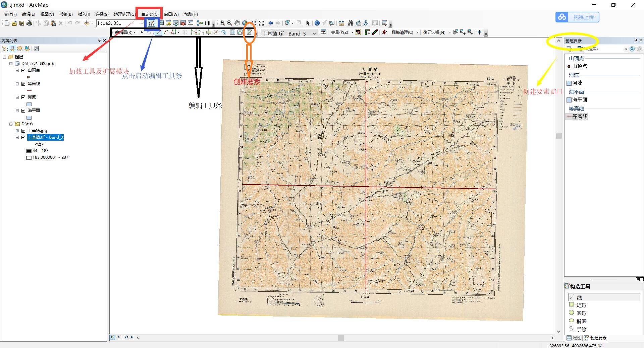Open the Find binoculars tool
The width and height of the screenshot is (644, 348).
351,23
